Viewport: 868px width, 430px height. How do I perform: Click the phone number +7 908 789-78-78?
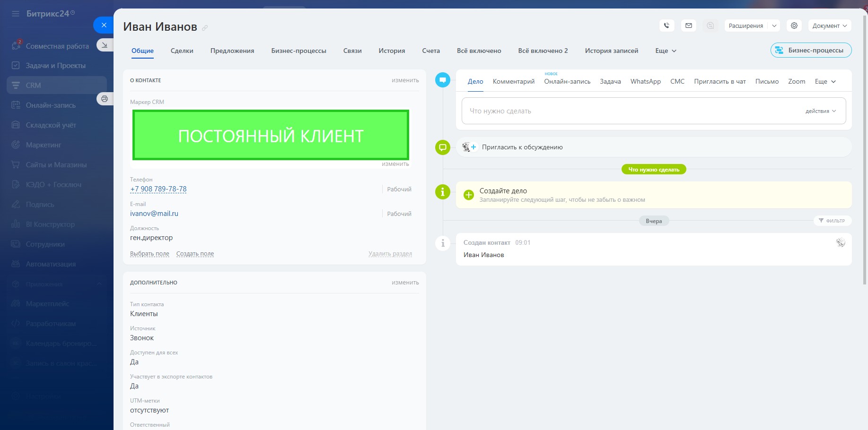click(158, 189)
